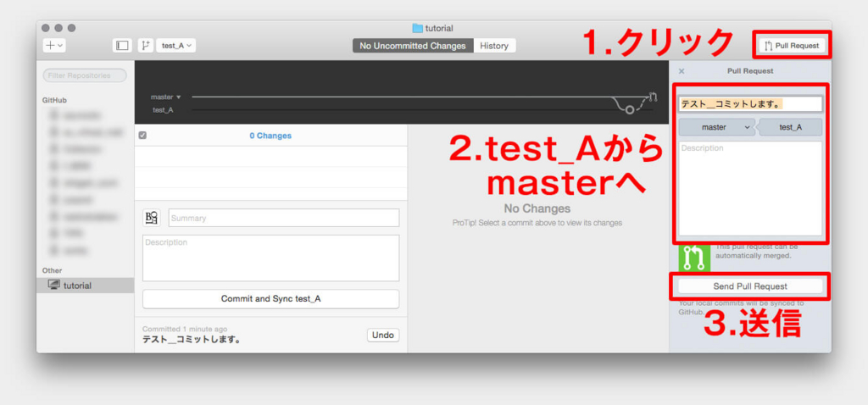Screen dimensions: 868x405
Task: Open the test_A branch dropdown
Action: pos(176,46)
